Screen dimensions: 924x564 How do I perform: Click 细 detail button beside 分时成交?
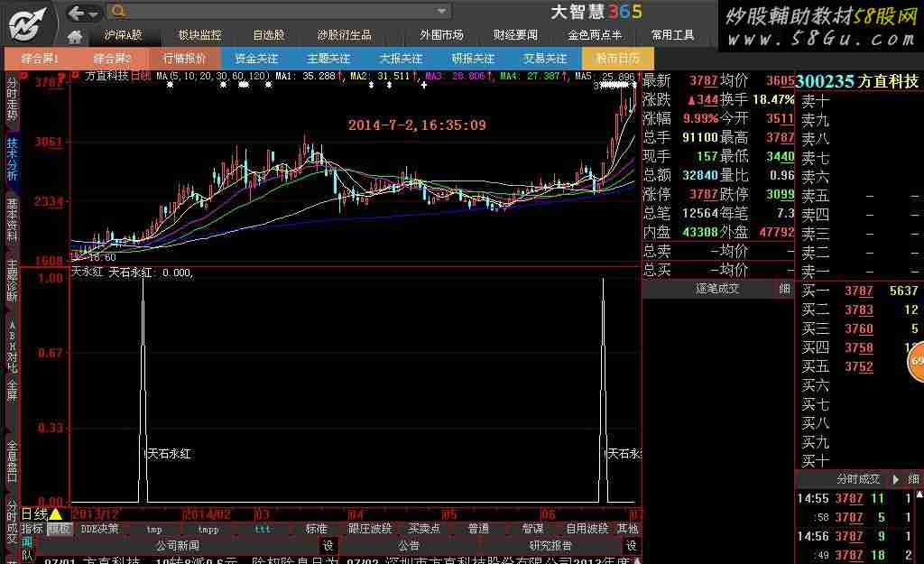(x=913, y=479)
